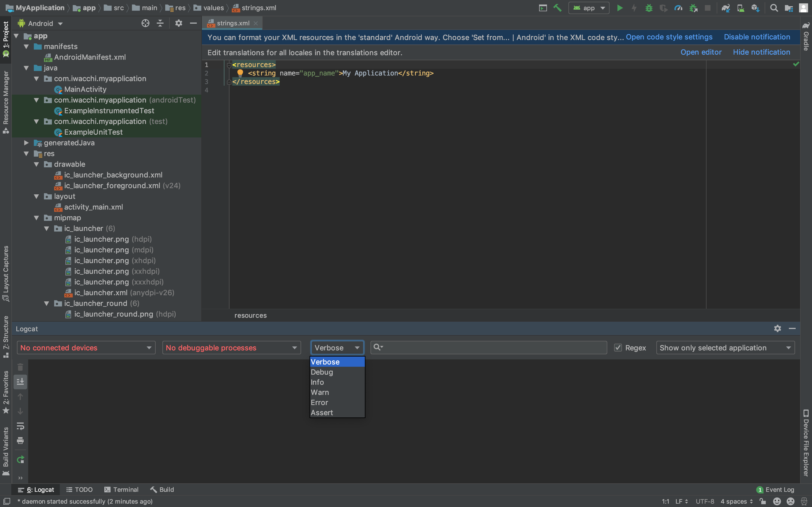Sync project with Gradle files elephant icon
This screenshot has width=812, height=507.
[x=726, y=8]
